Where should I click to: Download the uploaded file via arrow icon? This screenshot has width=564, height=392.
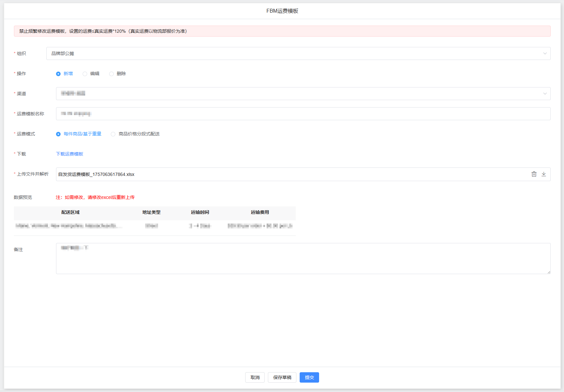[544, 174]
